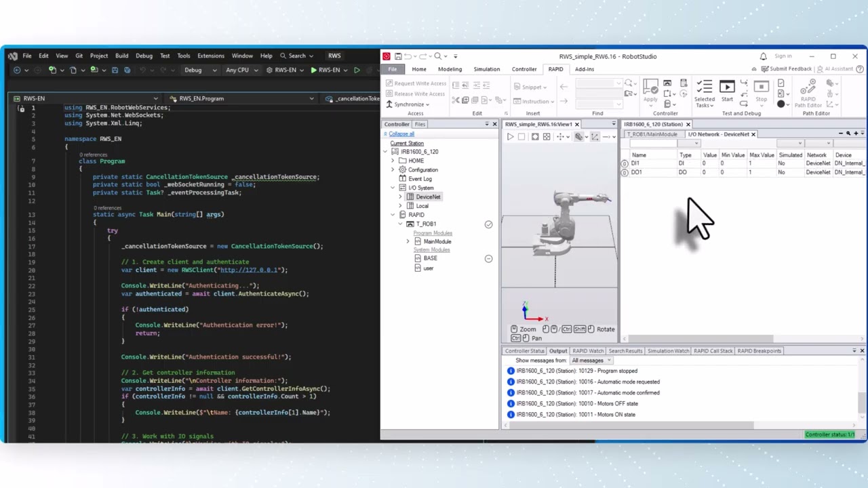Click the blue File button in RobotStudio
The width and height of the screenshot is (868, 488).
[x=393, y=69]
